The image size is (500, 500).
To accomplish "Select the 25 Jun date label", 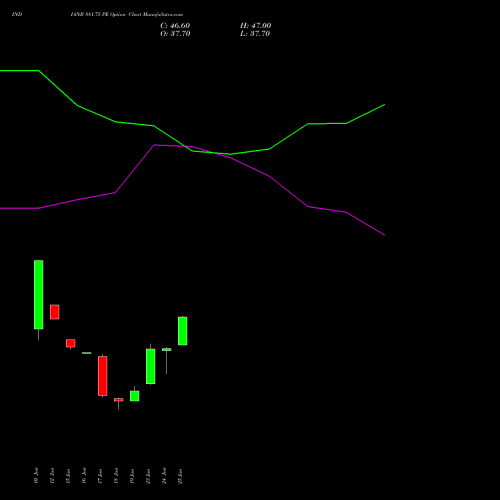I will point(180,476).
